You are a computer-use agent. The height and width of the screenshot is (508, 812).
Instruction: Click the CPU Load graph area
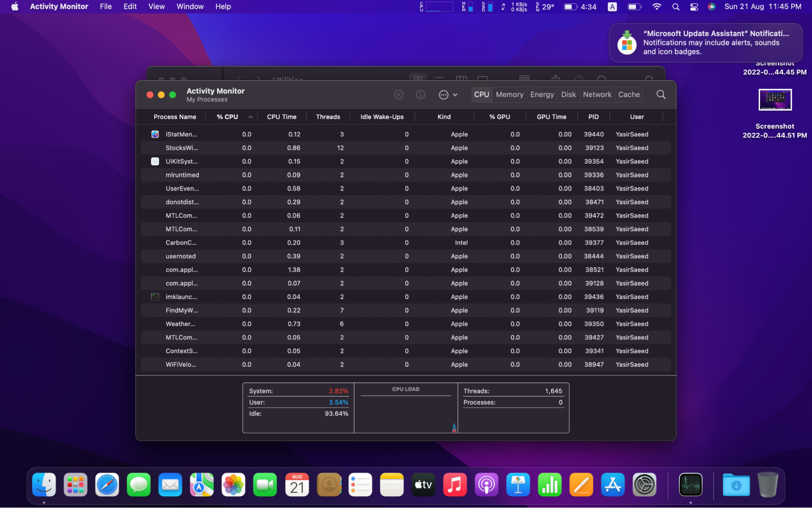(x=406, y=408)
